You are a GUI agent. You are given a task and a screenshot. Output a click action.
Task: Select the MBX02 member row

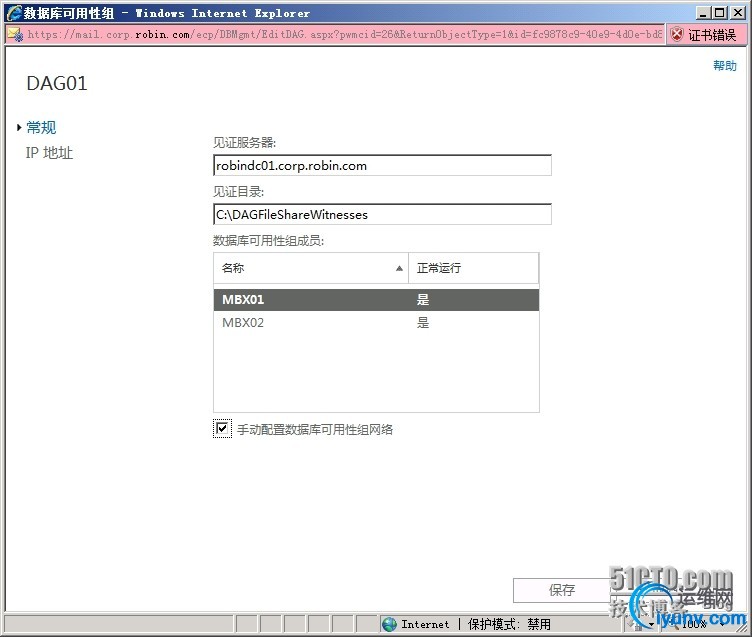pyautogui.click(x=376, y=323)
